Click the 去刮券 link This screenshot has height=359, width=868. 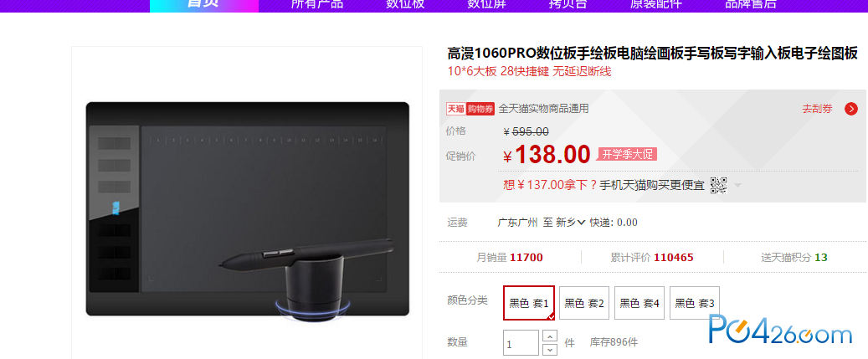click(817, 109)
